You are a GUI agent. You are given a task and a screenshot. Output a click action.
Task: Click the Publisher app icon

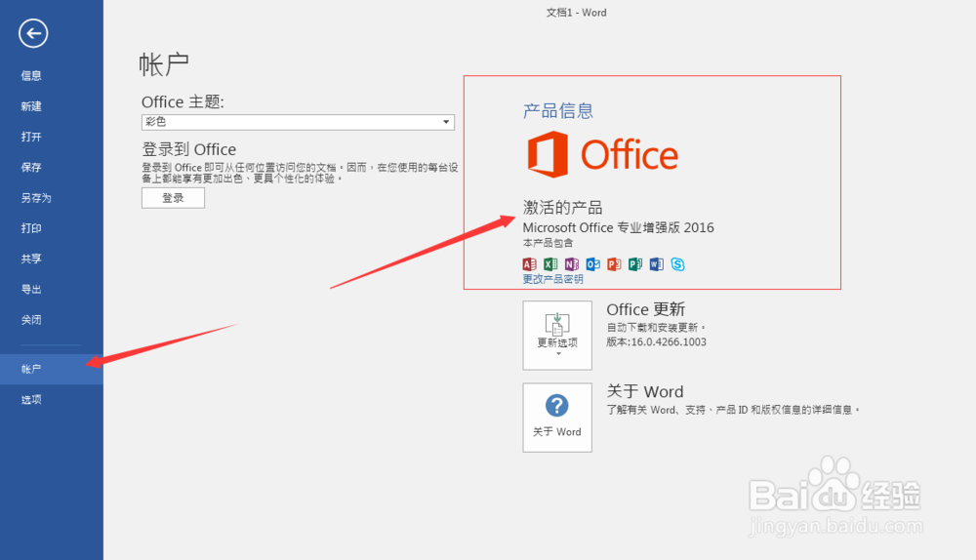635,264
